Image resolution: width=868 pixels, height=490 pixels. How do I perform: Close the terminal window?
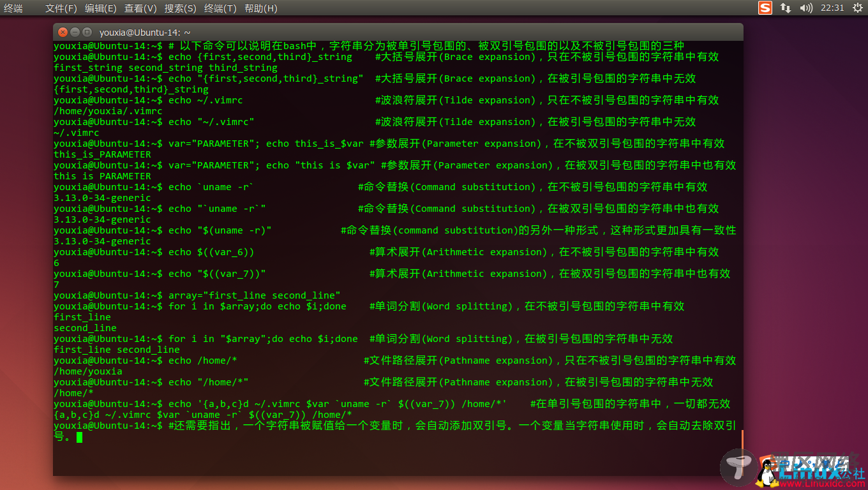click(x=63, y=32)
